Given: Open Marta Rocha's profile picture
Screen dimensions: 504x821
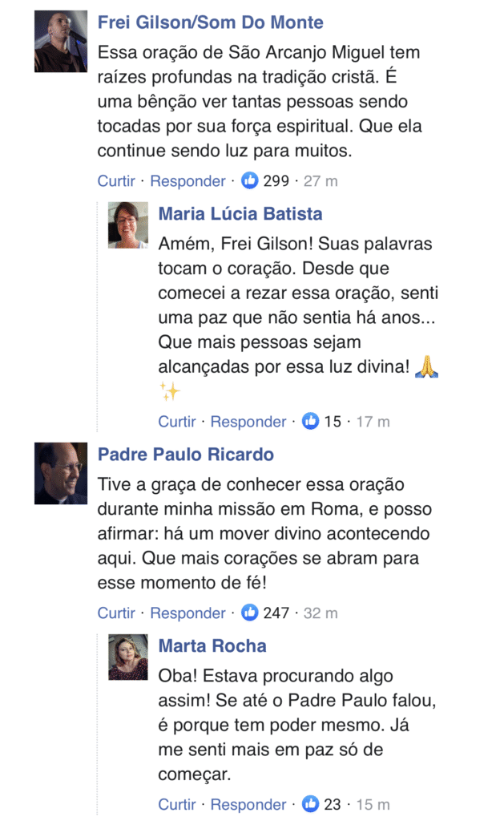Looking at the screenshot, I should tap(128, 657).
